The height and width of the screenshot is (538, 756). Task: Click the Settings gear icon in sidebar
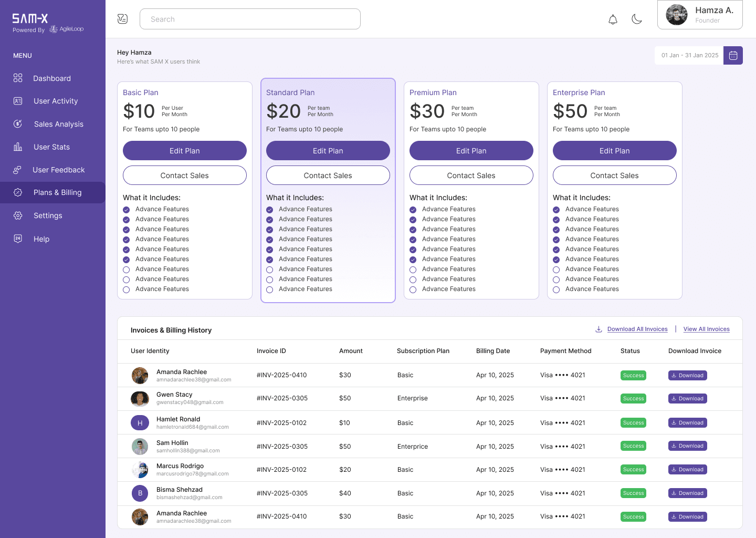18,215
